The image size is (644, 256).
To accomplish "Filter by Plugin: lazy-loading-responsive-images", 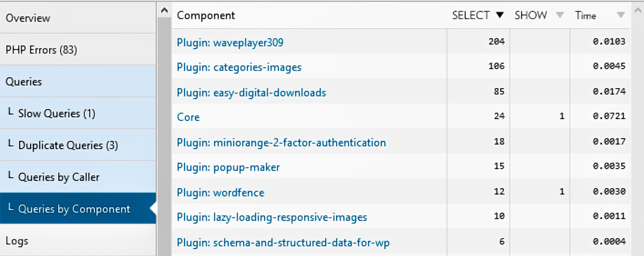I will (x=272, y=217).
